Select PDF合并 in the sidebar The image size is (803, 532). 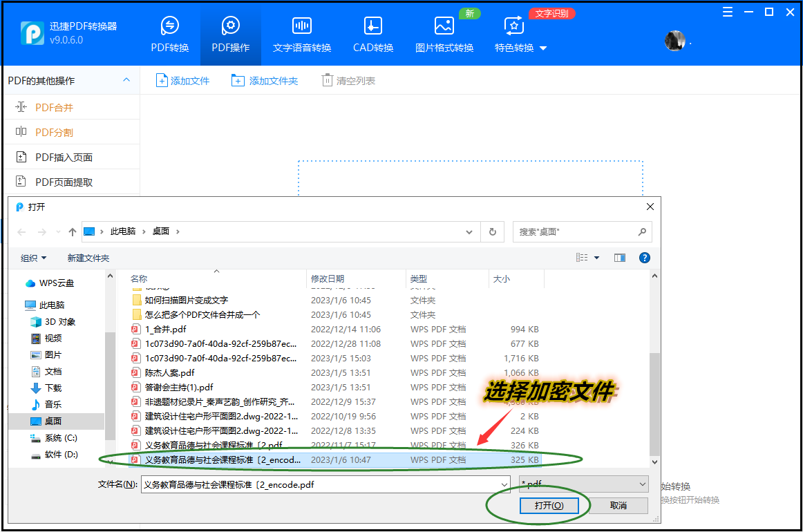pos(72,107)
